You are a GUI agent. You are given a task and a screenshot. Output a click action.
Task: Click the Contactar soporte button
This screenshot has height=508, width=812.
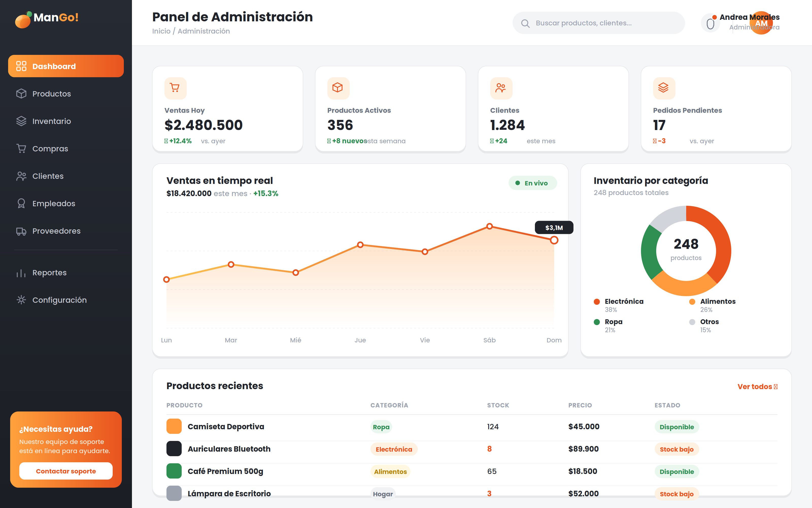coord(66,471)
